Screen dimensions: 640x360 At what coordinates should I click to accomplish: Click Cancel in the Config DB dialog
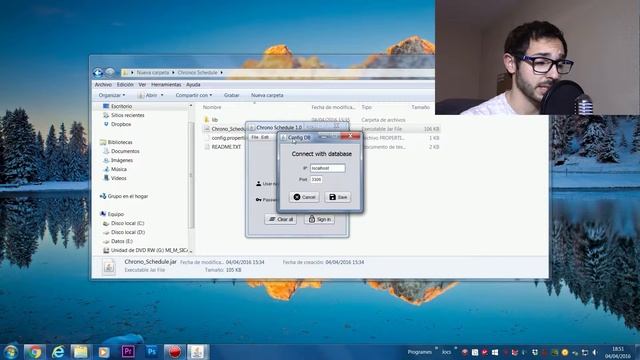pos(304,197)
